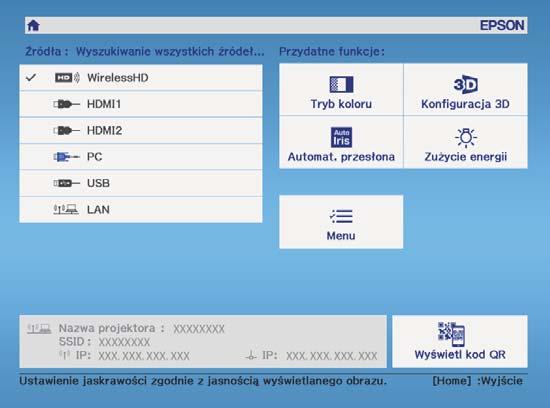Viewport: 550px width, 408px height.
Task: Click the Menu list icon
Action: (x=341, y=216)
